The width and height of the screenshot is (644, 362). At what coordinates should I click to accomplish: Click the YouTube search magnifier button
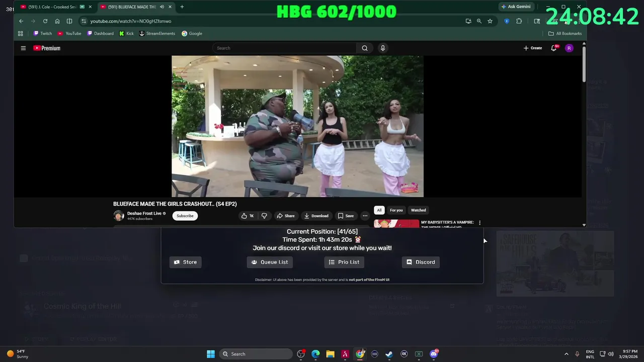pos(365,48)
